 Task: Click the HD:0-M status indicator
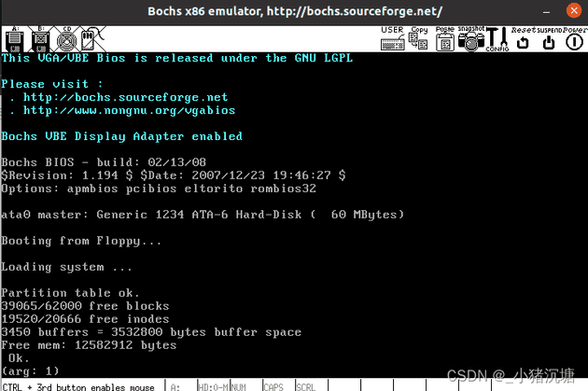tap(214, 386)
